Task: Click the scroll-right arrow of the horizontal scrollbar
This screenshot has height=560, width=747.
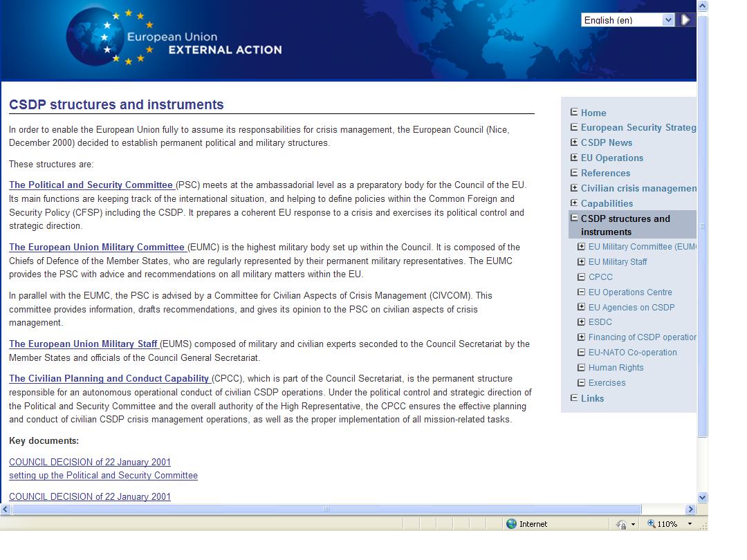Action: pos(690,510)
